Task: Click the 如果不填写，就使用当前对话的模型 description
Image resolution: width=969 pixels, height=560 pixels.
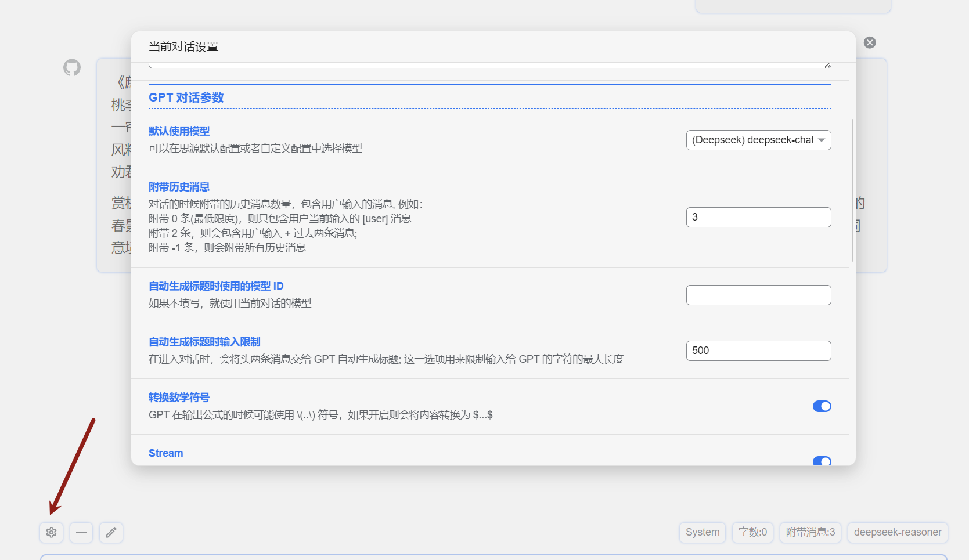Action: [x=230, y=304]
